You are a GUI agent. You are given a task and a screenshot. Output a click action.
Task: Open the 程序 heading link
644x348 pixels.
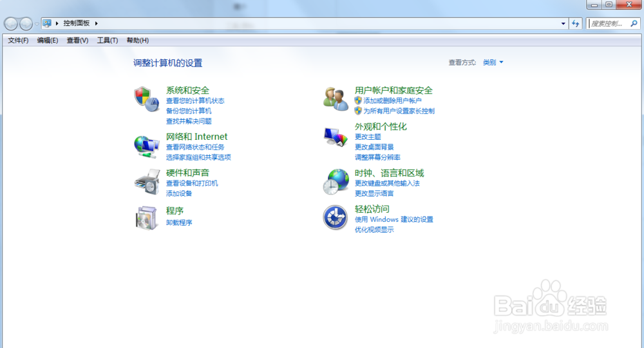tap(175, 211)
